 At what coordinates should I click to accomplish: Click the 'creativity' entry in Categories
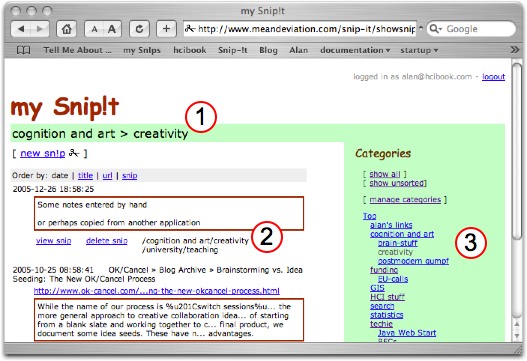tap(395, 252)
